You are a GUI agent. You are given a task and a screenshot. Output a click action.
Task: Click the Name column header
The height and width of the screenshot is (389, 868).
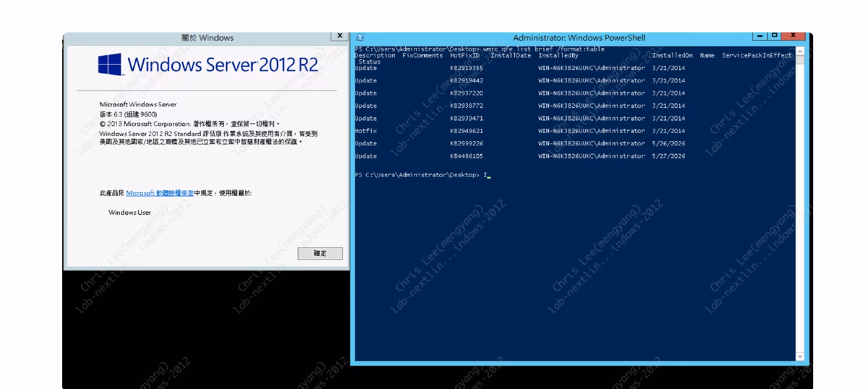click(x=707, y=56)
